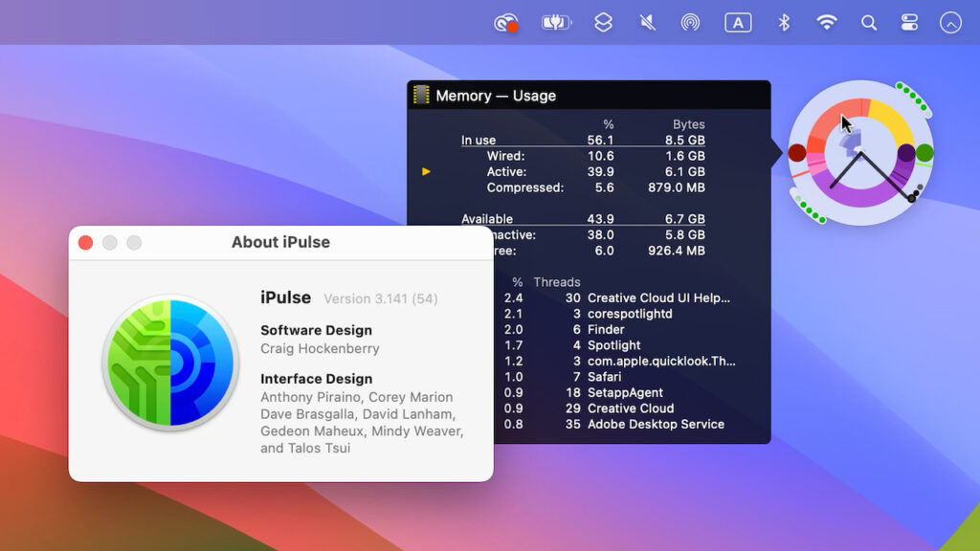The image size is (980, 551).
Task: Click the Bluetooth icon in the menu bar
Action: coord(783,22)
